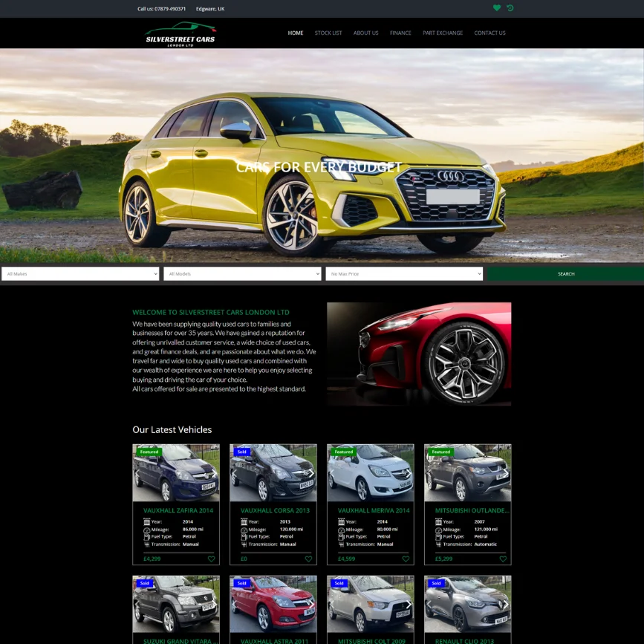Expand the All Makes dropdown

(80, 274)
